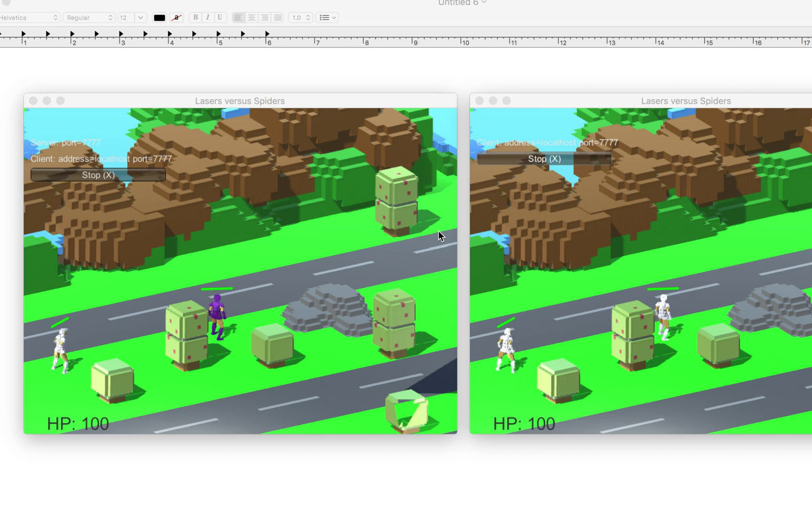Align text to the right
This screenshot has height=508, width=812.
tap(265, 17)
